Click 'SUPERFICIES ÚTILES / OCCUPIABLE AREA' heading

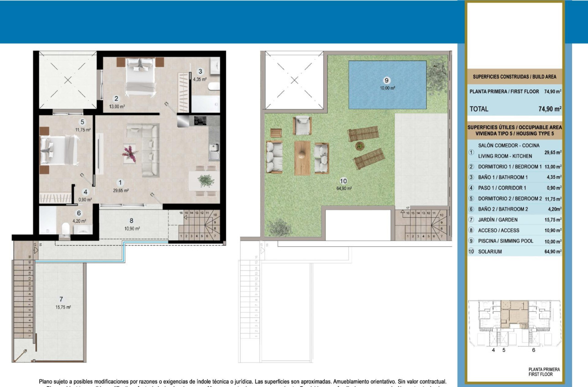point(515,127)
